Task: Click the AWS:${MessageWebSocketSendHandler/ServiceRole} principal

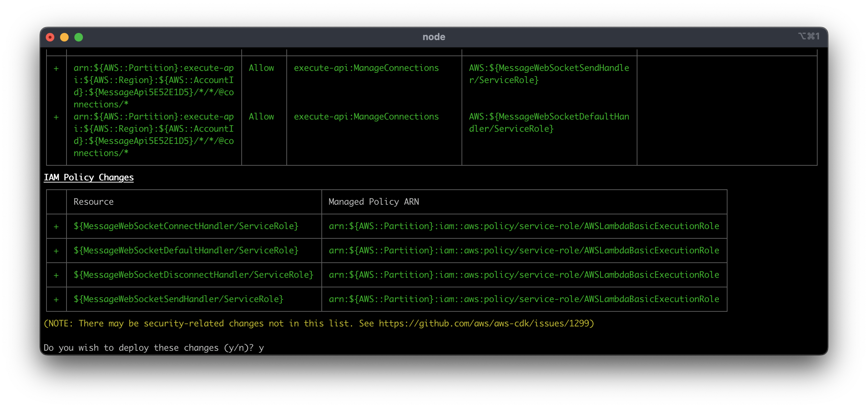Action: [x=549, y=74]
